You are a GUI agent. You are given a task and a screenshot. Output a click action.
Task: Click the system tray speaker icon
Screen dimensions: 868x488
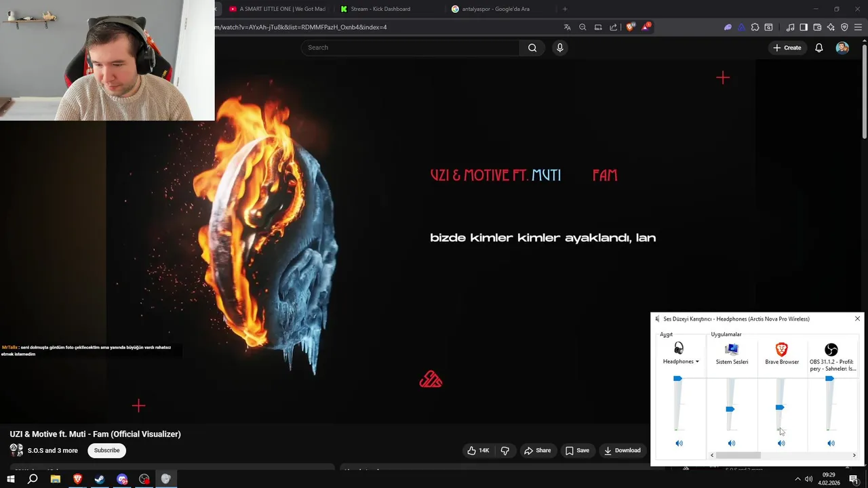808,479
